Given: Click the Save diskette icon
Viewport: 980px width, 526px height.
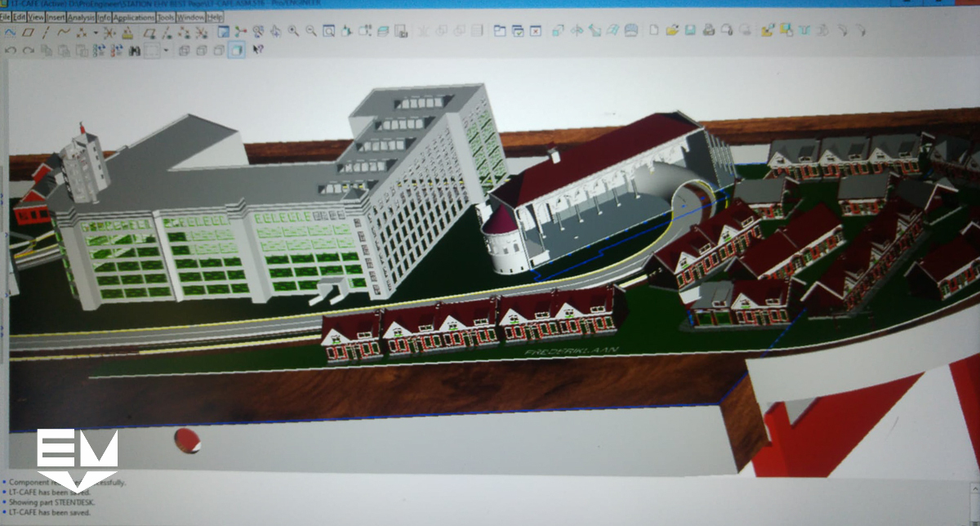Looking at the screenshot, I should click(690, 31).
